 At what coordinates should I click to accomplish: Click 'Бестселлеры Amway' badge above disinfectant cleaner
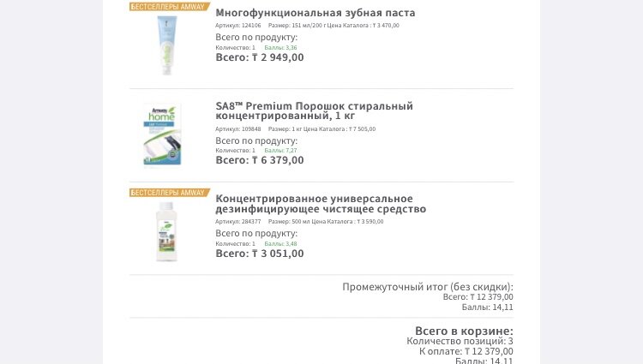[170, 193]
